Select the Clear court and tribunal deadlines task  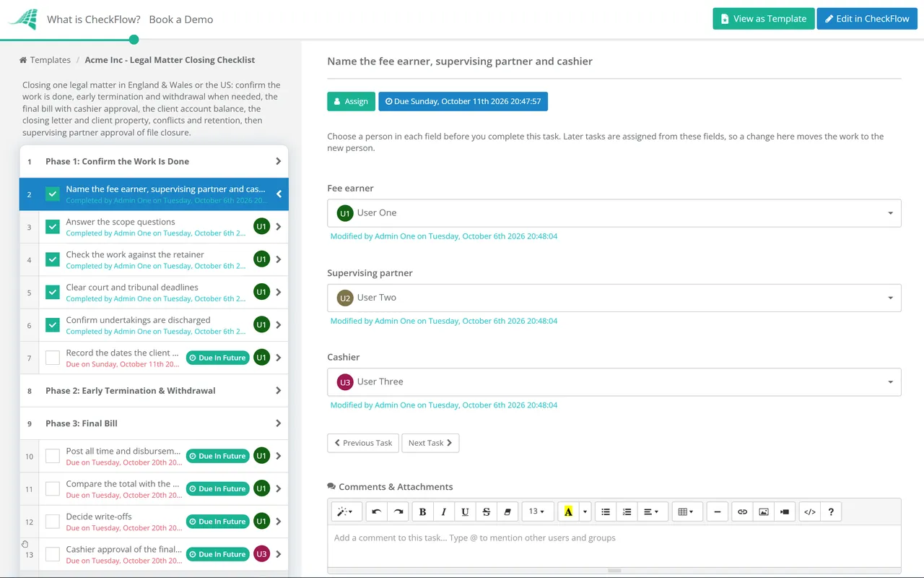click(154, 293)
